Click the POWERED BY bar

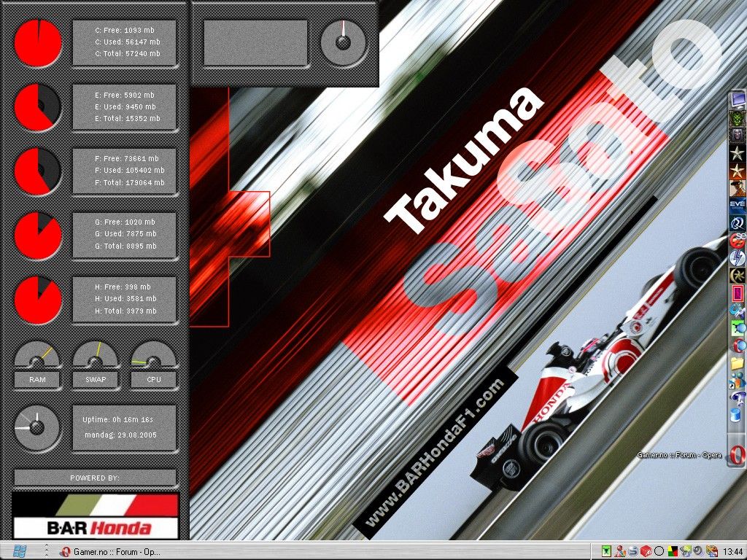(95, 478)
